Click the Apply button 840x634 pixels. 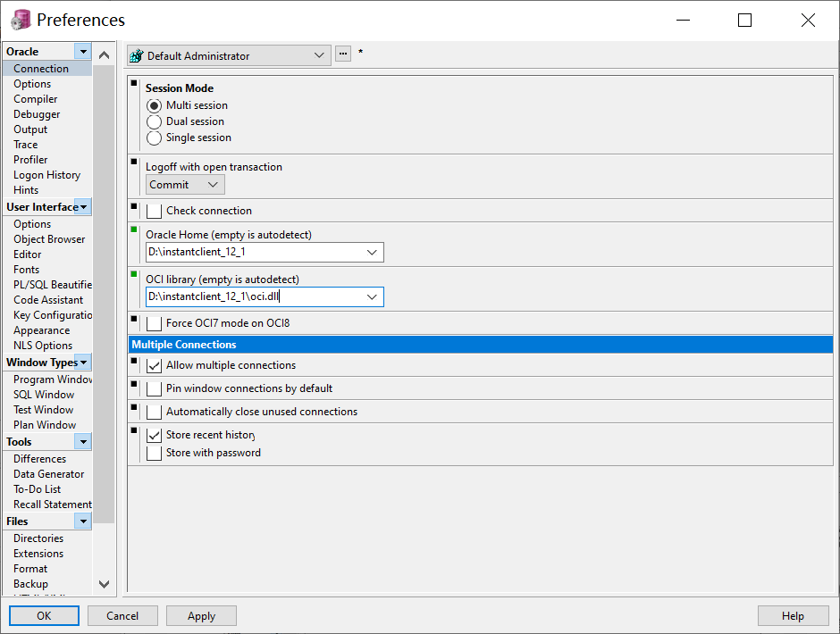point(201,616)
